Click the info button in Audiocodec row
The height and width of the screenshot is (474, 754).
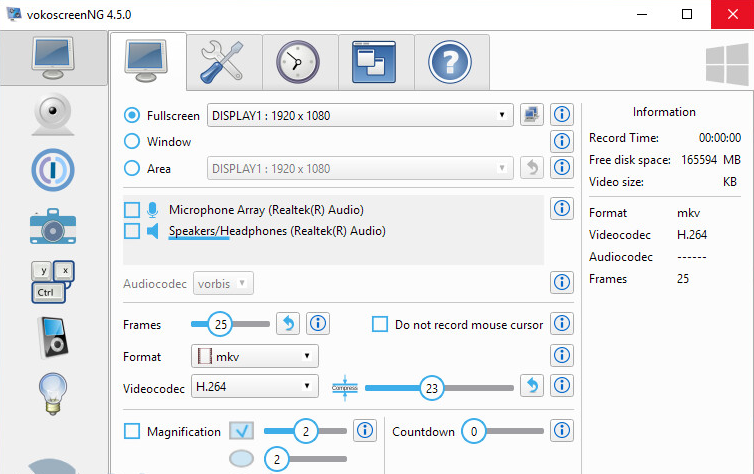(562, 282)
